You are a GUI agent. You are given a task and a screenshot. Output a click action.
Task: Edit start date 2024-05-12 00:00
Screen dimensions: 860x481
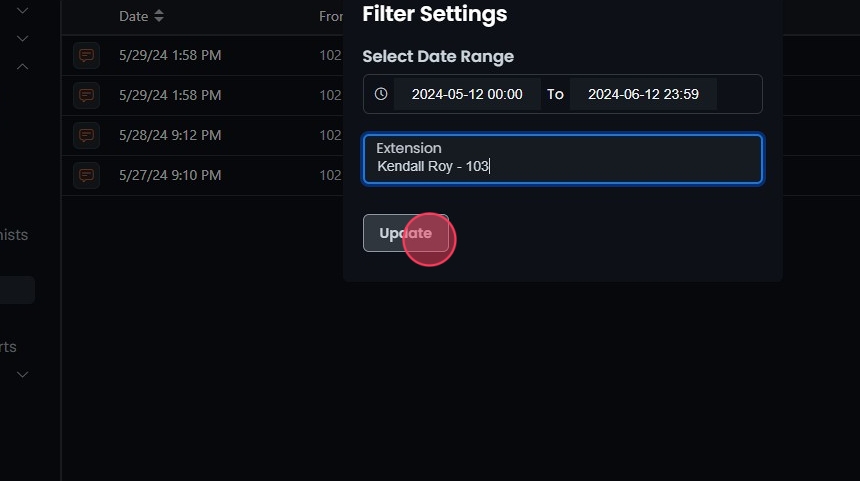click(467, 94)
